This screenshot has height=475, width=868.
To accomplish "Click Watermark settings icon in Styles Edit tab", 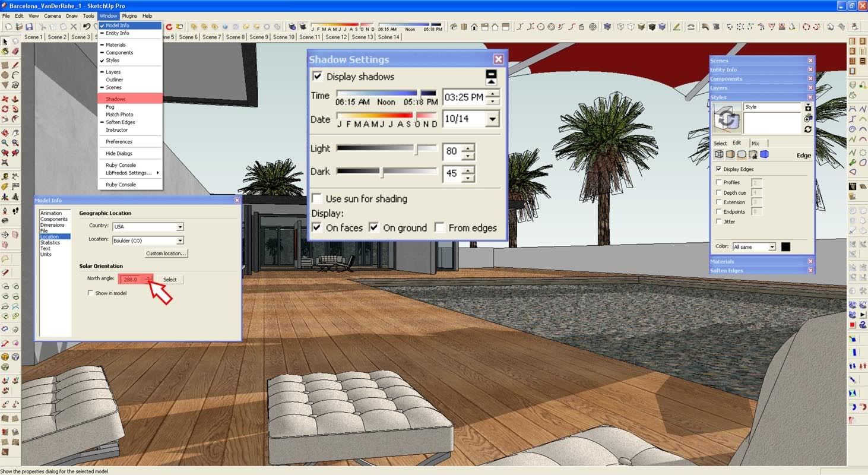I will point(753,154).
